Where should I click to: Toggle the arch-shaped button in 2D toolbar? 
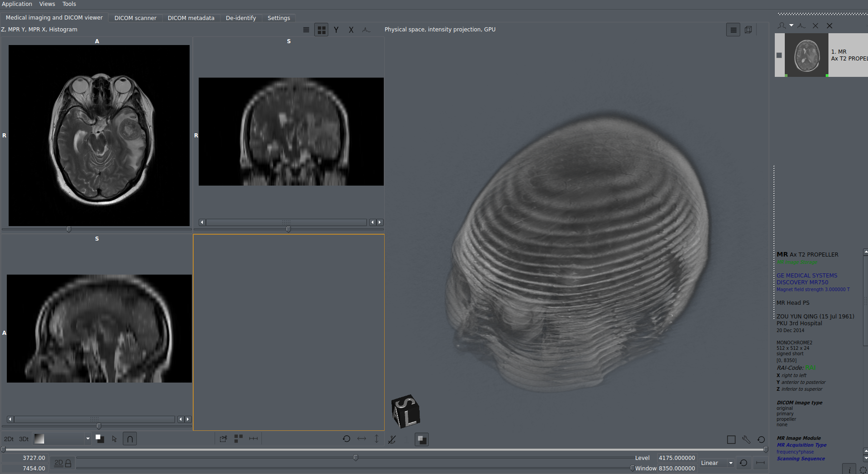[130, 439]
